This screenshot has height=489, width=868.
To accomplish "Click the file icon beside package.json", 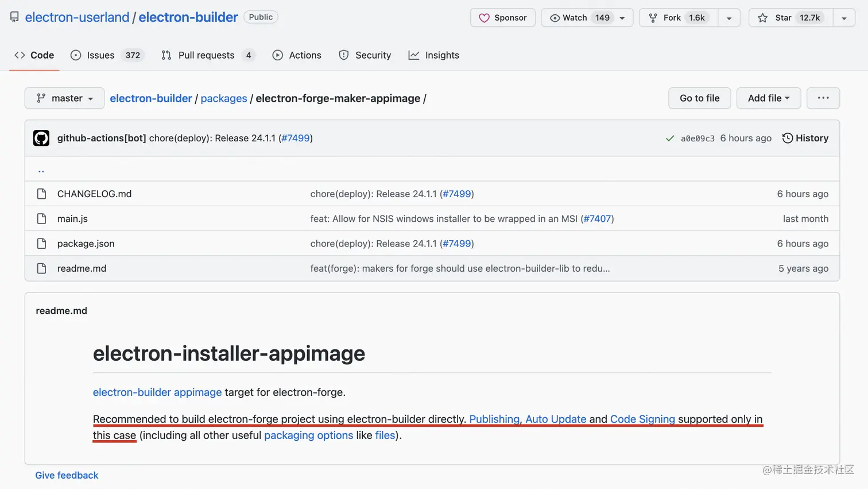I will coord(41,243).
